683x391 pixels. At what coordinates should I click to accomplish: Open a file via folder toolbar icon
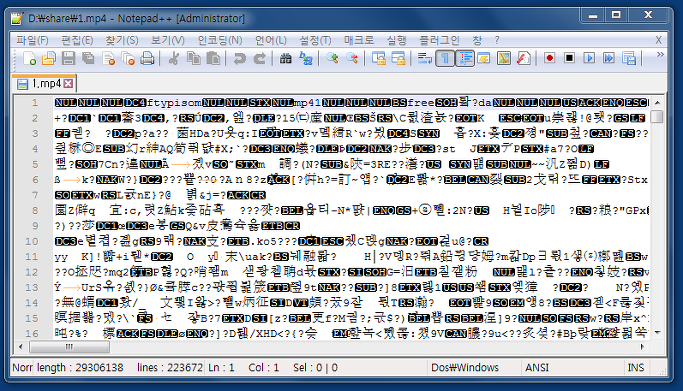tap(49, 58)
